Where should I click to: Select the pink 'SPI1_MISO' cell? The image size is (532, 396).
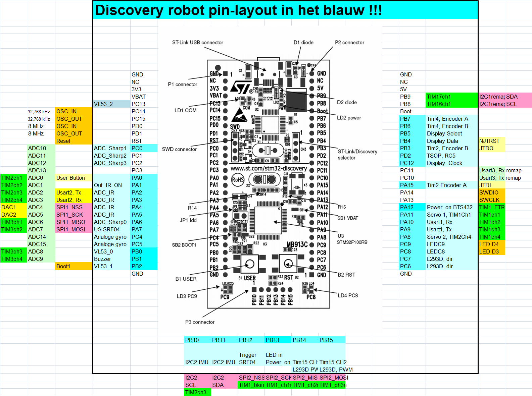click(x=74, y=222)
